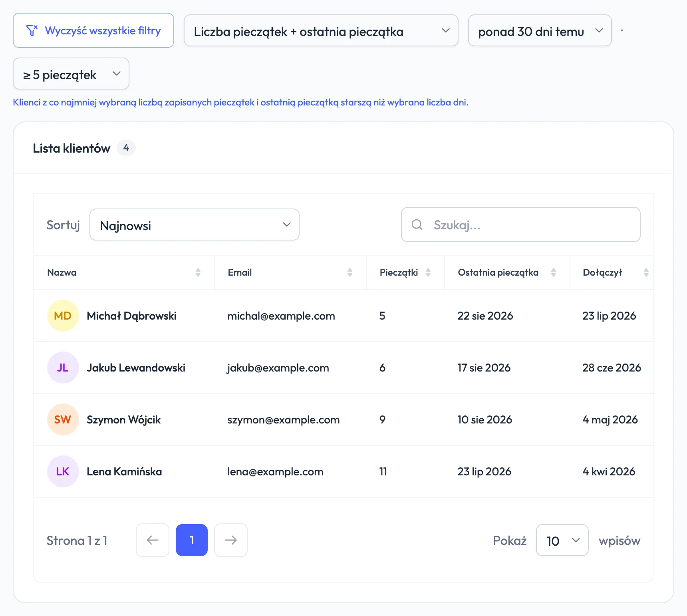Image resolution: width=687 pixels, height=616 pixels.
Task: Click the joined date 4 kwi 2026
Action: click(609, 471)
